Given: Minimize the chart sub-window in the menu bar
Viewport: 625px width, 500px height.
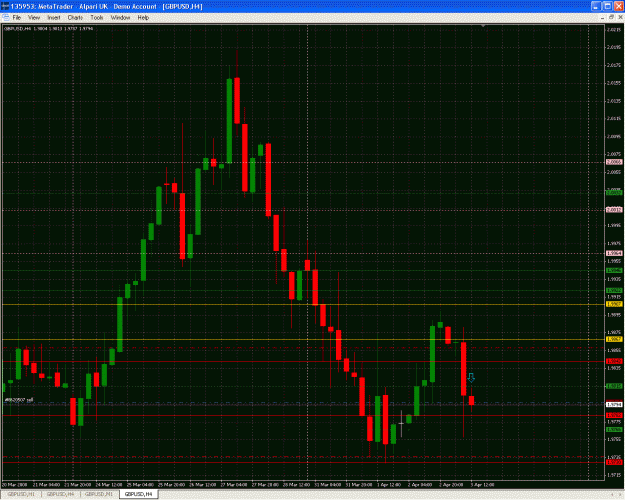Looking at the screenshot, I should tap(602, 18).
